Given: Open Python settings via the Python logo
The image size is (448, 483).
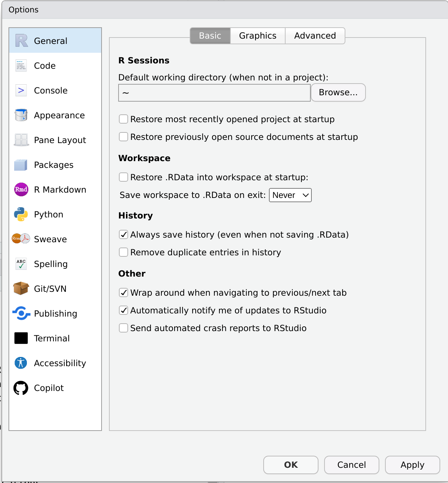Looking at the screenshot, I should (x=21, y=214).
